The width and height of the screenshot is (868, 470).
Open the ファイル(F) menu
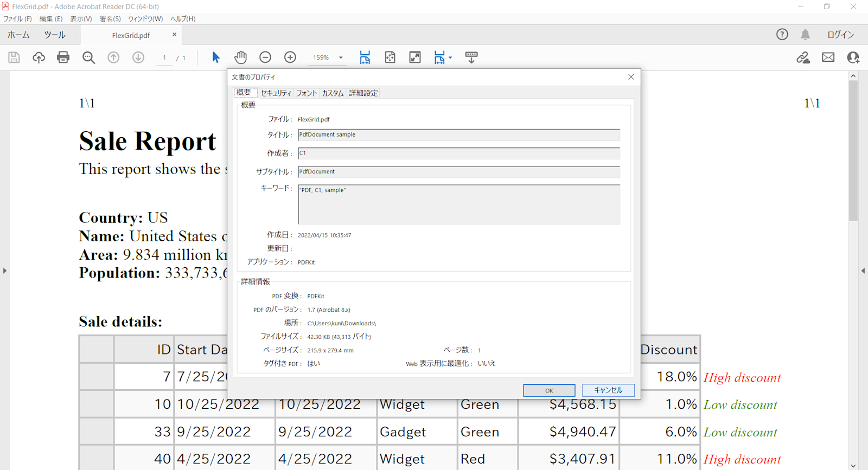(18, 18)
